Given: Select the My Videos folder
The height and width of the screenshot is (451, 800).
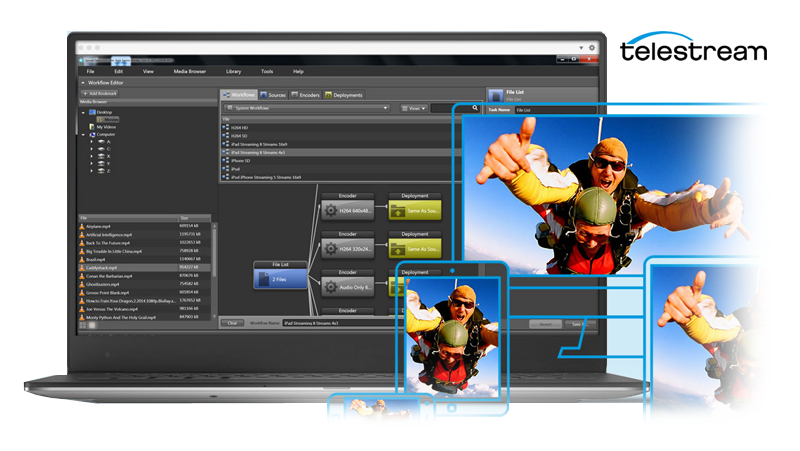Looking at the screenshot, I should (103, 127).
